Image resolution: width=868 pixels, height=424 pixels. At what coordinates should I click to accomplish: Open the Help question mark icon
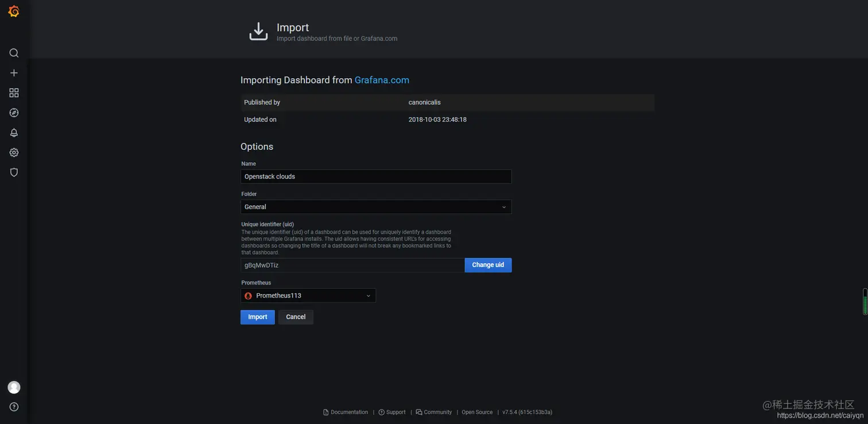coord(14,407)
